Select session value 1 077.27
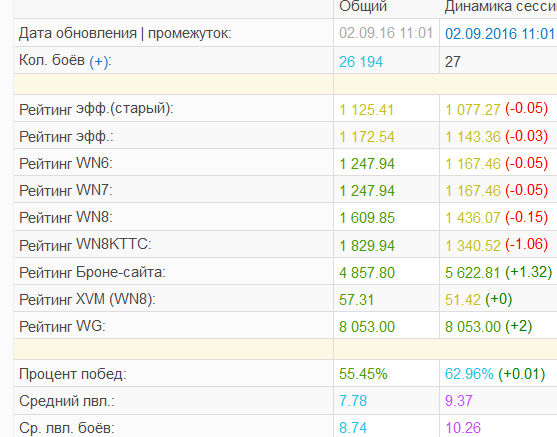This screenshot has height=437, width=557. [x=472, y=110]
